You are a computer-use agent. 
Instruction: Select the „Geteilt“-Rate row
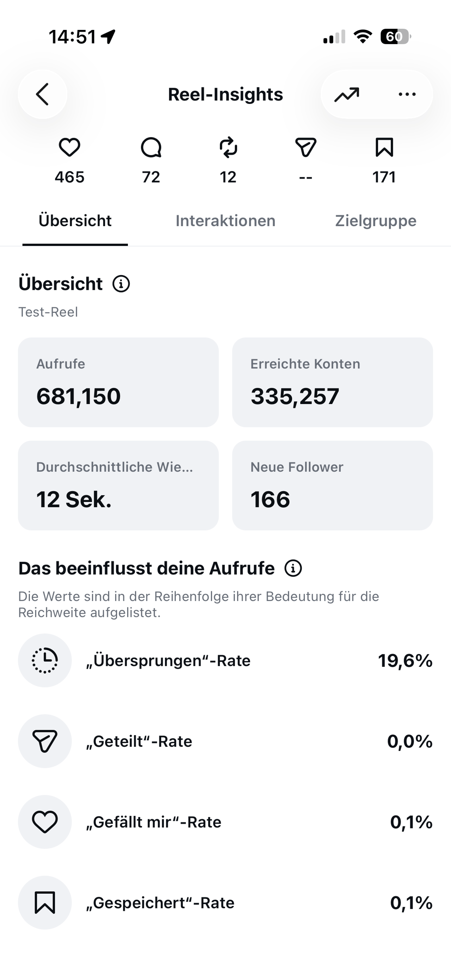225,741
